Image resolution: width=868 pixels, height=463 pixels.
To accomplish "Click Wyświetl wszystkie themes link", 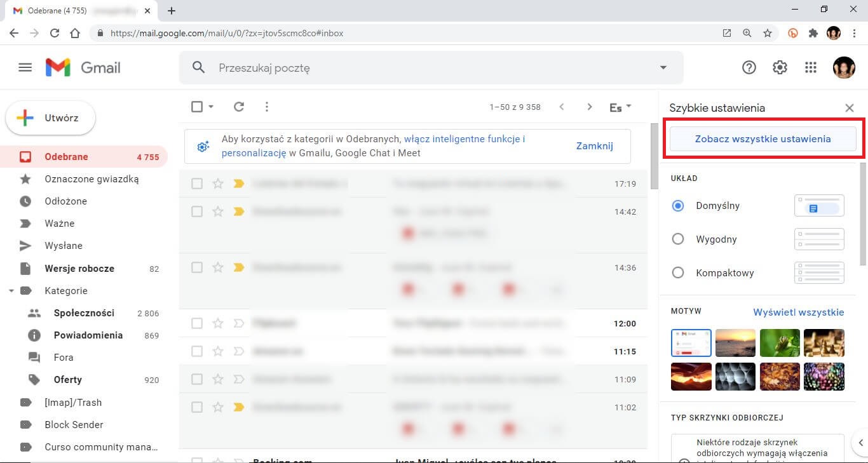I will (799, 312).
